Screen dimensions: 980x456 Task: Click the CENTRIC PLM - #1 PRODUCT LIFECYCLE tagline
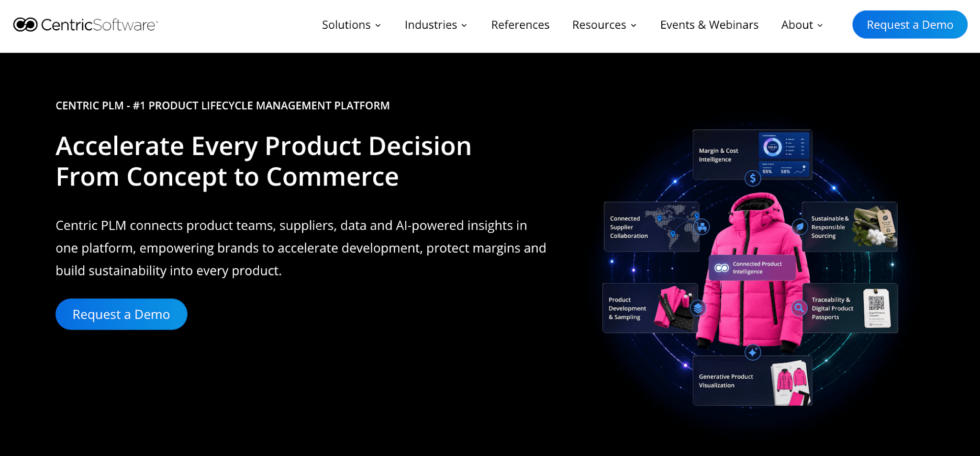(223, 105)
